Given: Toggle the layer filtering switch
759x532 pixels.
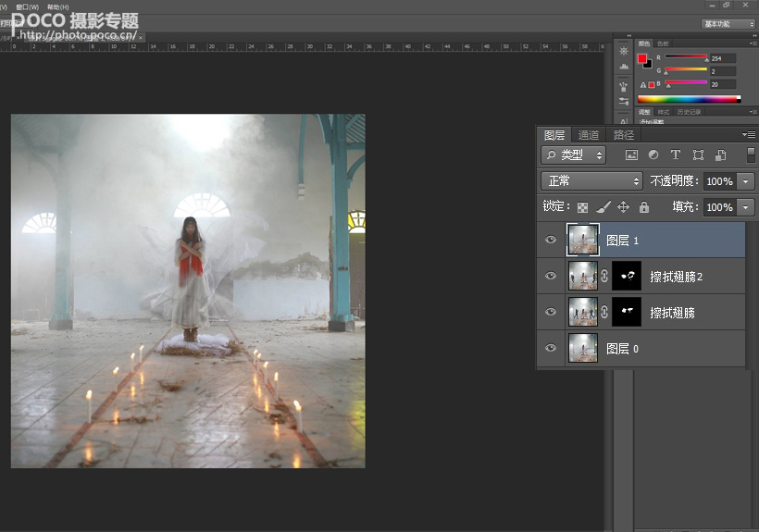Looking at the screenshot, I should point(751,155).
